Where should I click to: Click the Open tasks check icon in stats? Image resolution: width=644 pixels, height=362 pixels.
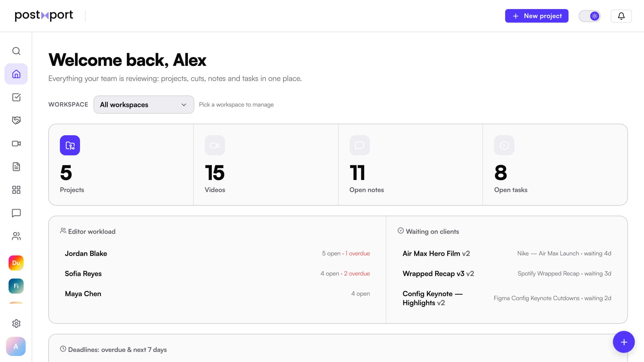[x=504, y=145]
